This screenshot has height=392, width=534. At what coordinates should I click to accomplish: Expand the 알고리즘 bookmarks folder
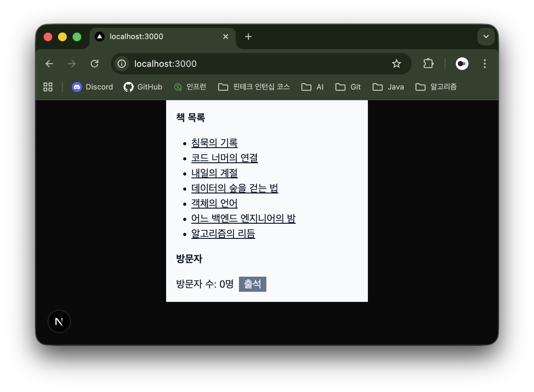pos(436,87)
